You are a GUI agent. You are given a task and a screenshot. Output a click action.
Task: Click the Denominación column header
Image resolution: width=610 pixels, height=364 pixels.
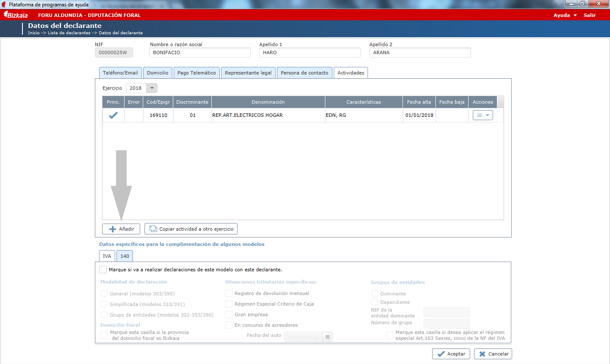268,102
